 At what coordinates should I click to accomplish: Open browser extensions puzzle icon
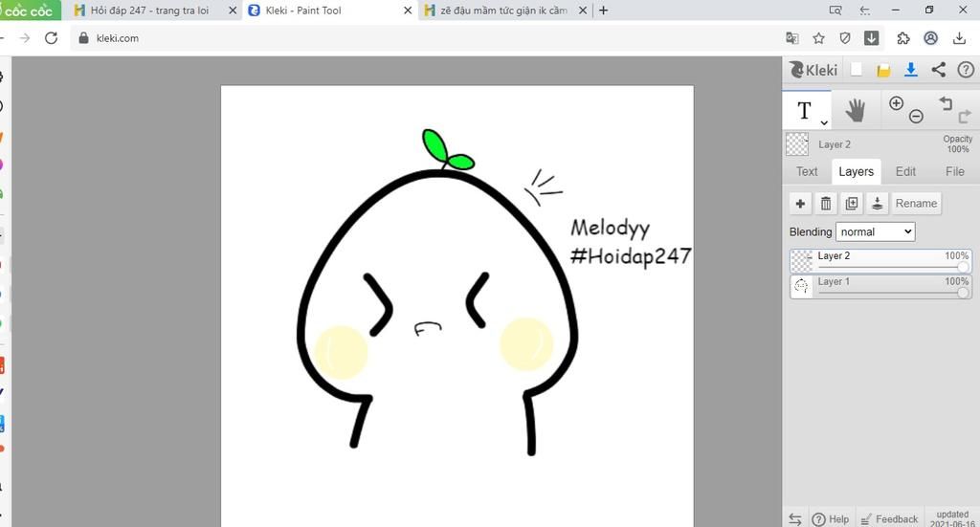click(x=903, y=38)
